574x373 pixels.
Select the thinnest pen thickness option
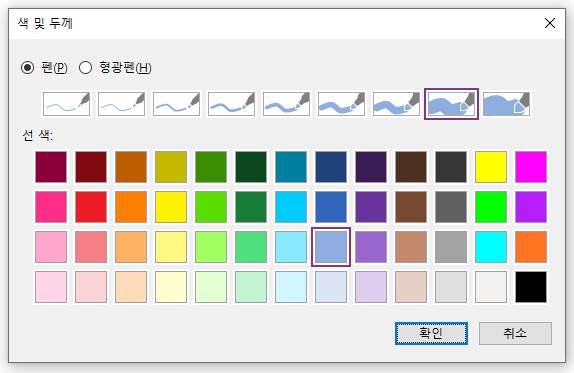[x=66, y=104]
